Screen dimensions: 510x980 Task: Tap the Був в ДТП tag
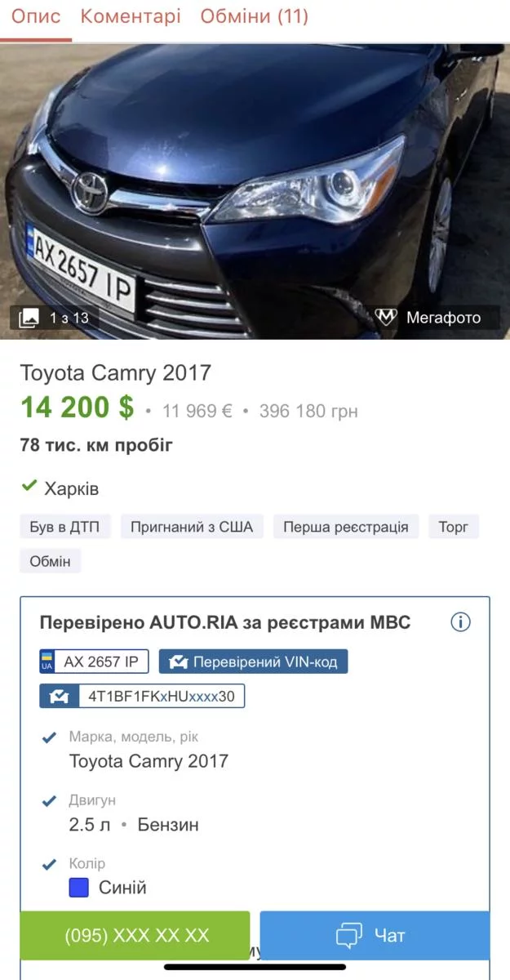click(64, 527)
